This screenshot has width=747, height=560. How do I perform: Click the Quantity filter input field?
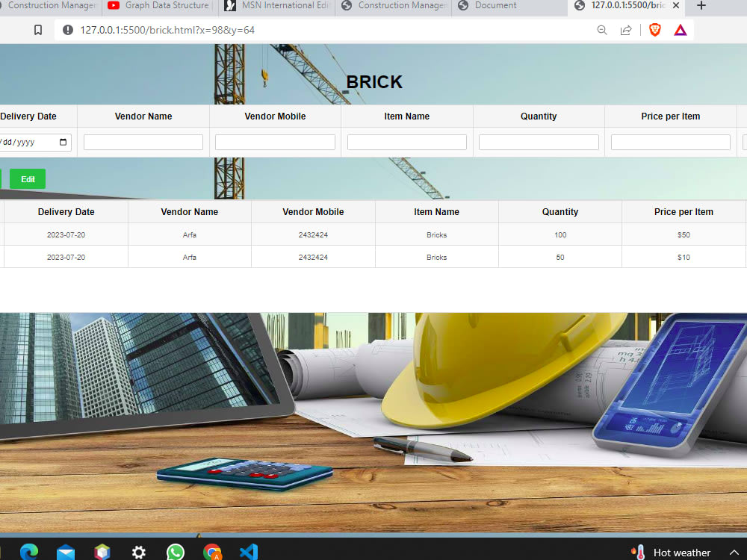pyautogui.click(x=539, y=142)
